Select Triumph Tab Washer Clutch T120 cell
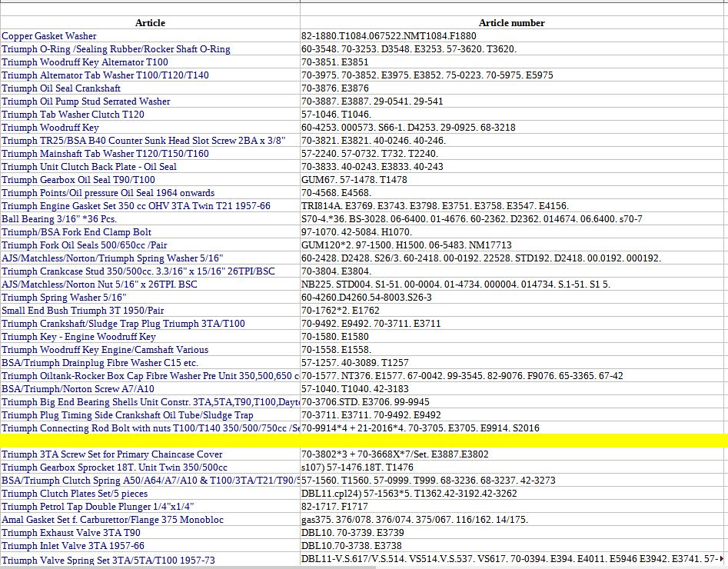Viewport: 728px width, 569px height. pyautogui.click(x=150, y=115)
